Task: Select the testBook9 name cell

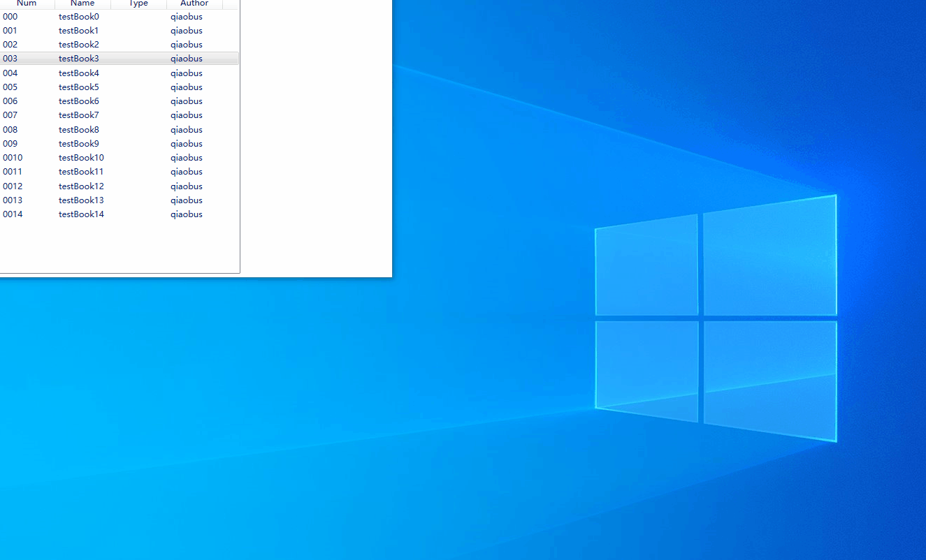Action: [x=79, y=143]
